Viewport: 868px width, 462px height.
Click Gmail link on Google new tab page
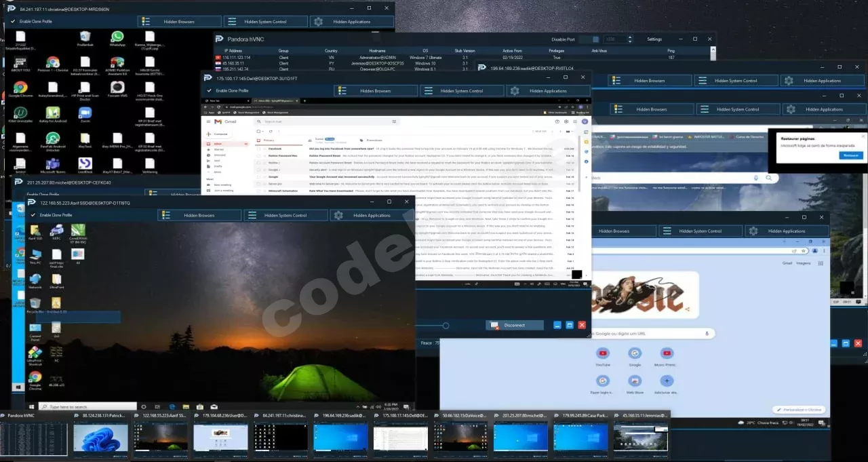click(x=787, y=263)
